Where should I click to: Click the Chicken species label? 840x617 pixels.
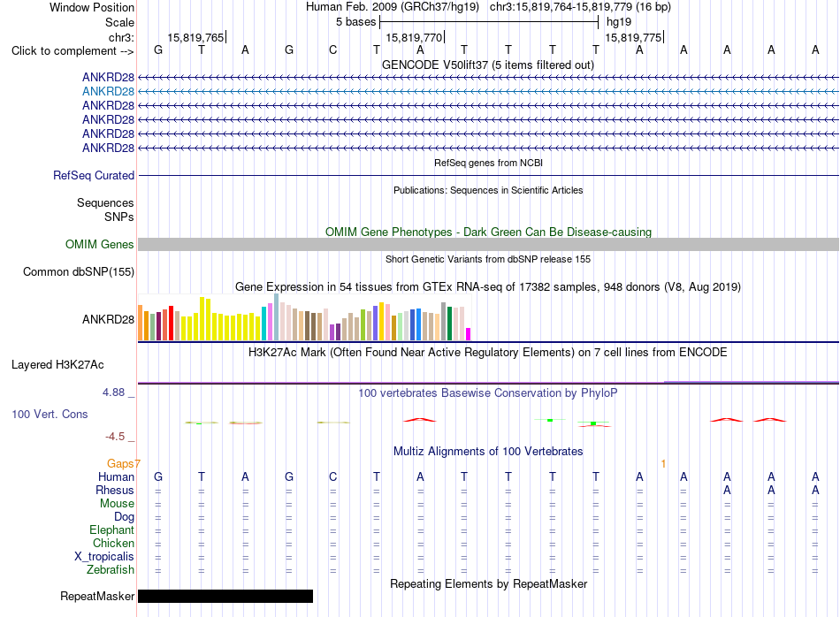tap(113, 543)
